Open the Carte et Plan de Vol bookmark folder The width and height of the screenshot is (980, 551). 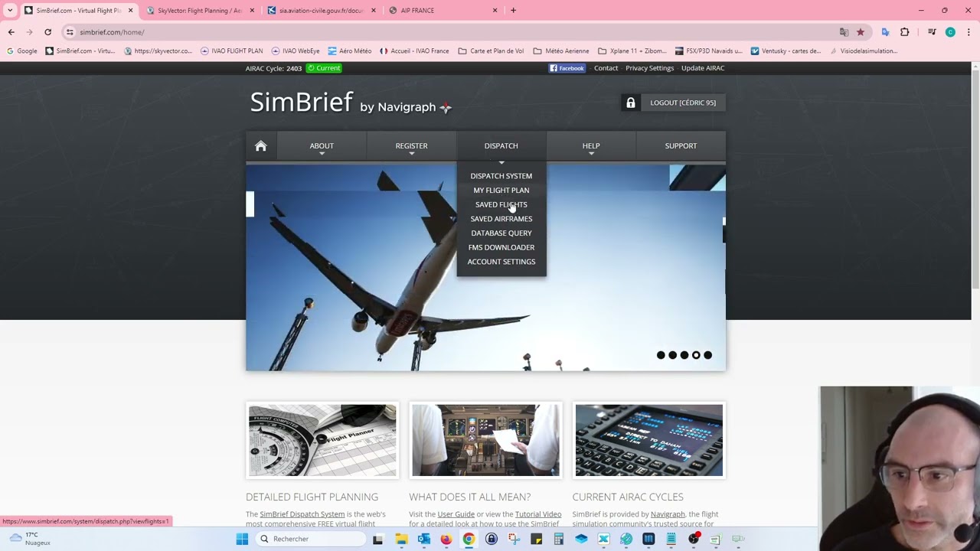click(491, 51)
